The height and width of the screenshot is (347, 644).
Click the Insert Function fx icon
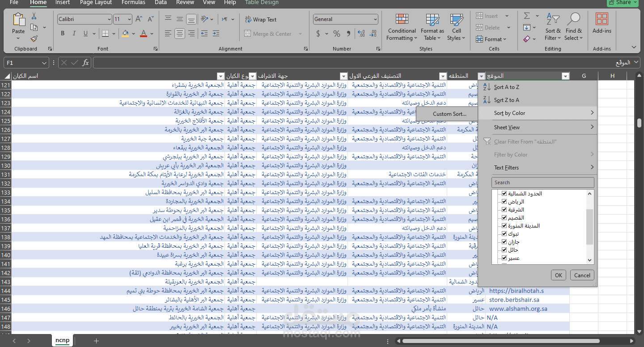85,63
